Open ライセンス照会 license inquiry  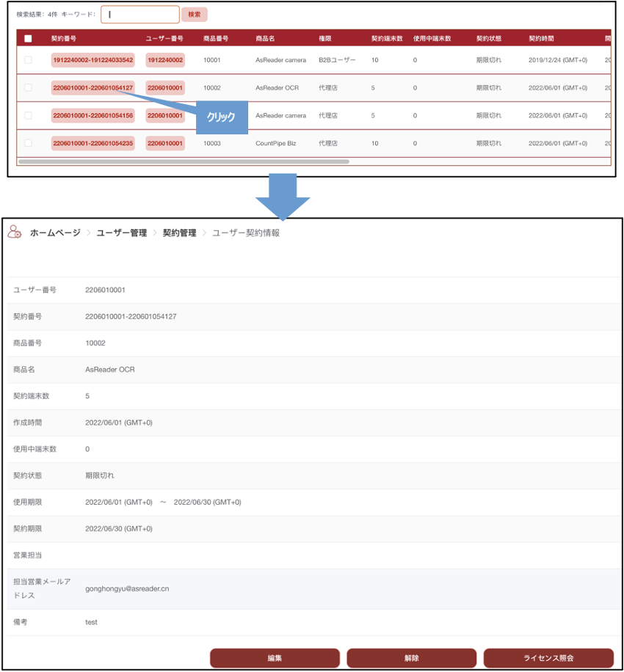pyautogui.click(x=548, y=658)
